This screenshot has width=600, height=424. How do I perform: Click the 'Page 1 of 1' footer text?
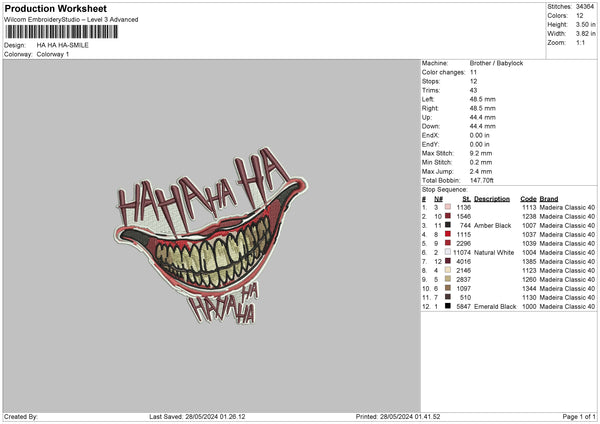coord(579,416)
